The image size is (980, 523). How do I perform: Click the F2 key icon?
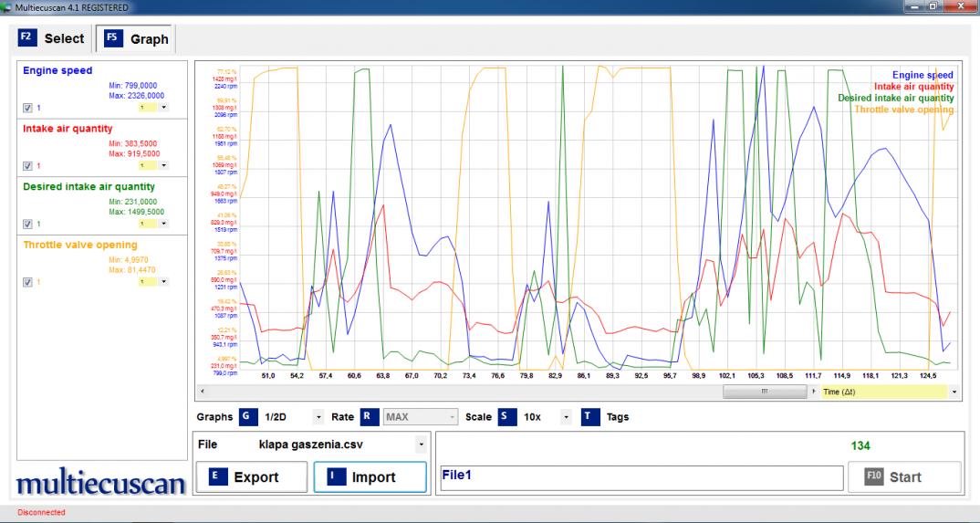point(26,37)
